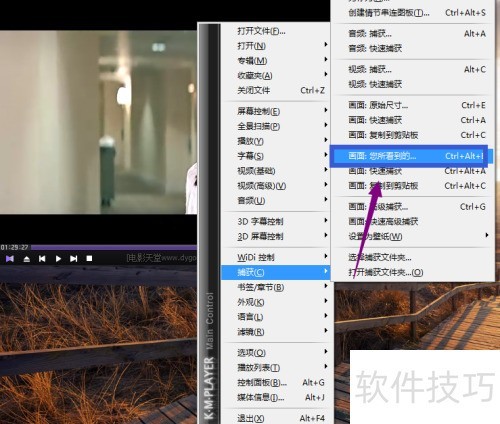Select 视频: 快速捕获
Image resolution: width=500 pixels, height=424 pixels.
point(413,84)
